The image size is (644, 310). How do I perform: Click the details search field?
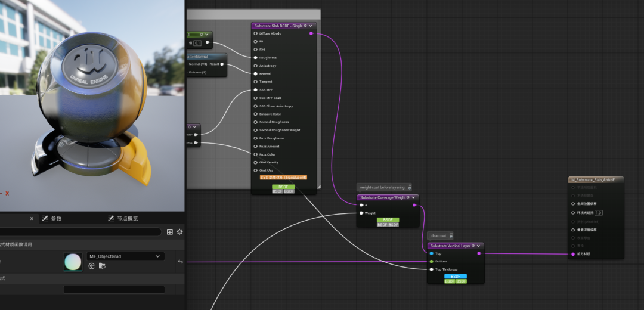point(80,232)
